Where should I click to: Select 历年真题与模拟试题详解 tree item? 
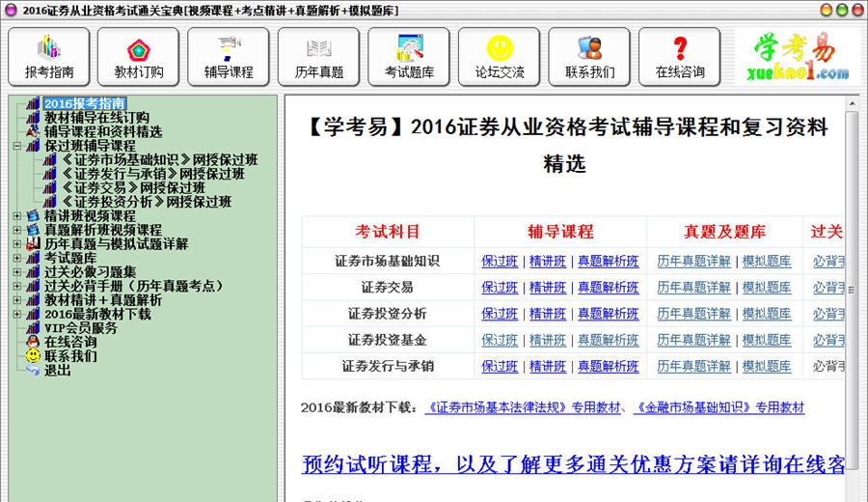tap(117, 244)
